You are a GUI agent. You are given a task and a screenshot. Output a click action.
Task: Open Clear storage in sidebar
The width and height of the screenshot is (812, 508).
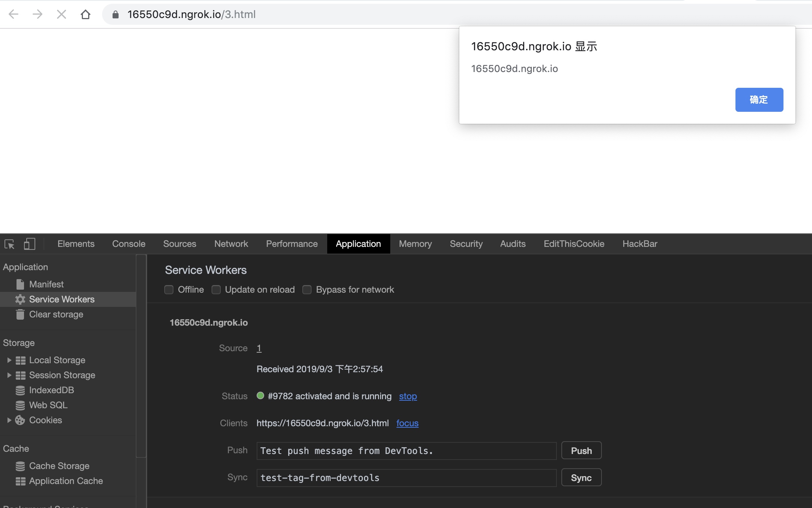coord(56,314)
